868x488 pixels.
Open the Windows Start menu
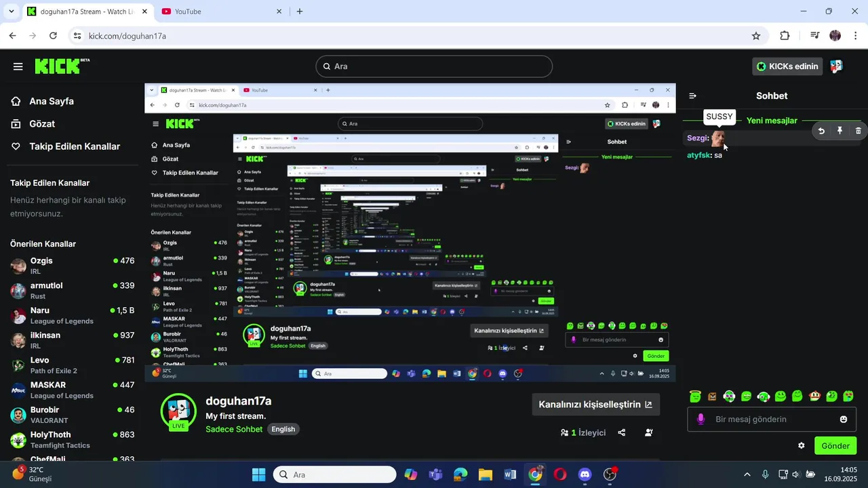point(258,474)
